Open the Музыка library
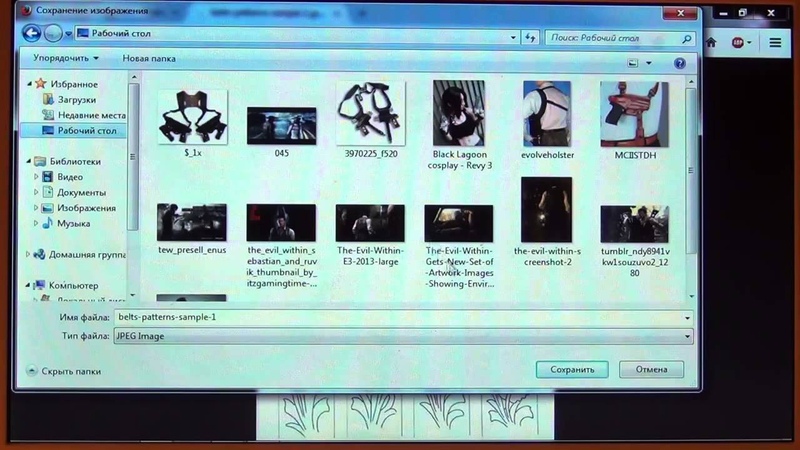Image resolution: width=800 pixels, height=450 pixels. point(73,223)
